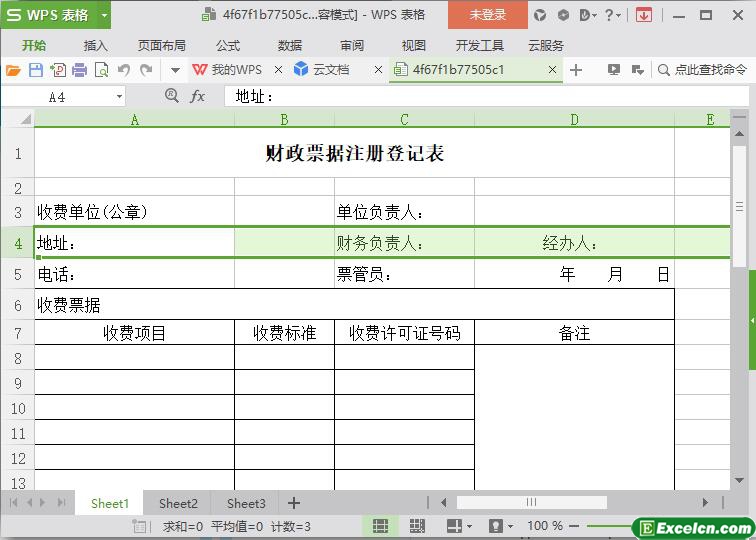Click the save icon in quick toolbar
This screenshot has width=756, height=540.
tap(36, 70)
